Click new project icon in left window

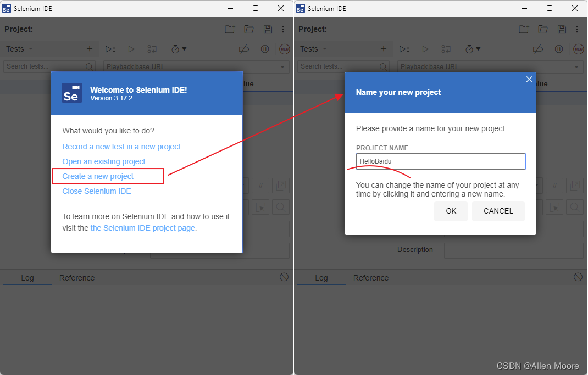230,29
